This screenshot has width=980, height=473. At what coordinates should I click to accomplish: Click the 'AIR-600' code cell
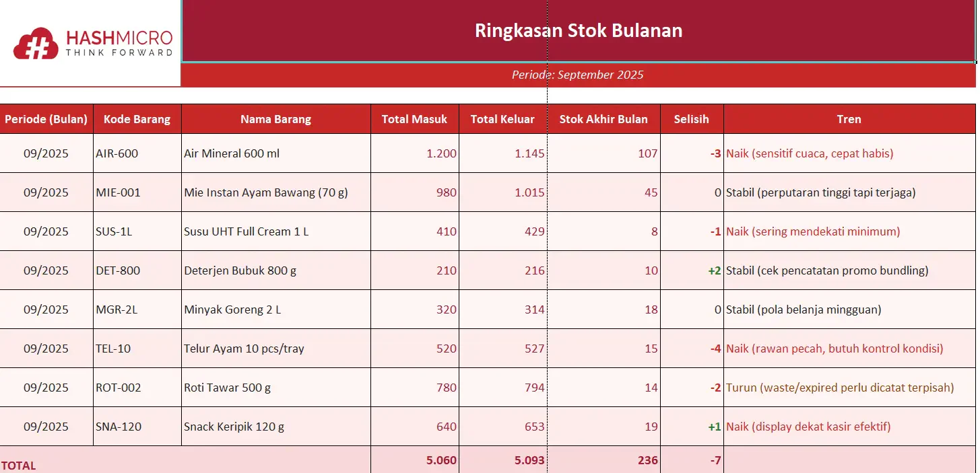(x=137, y=153)
